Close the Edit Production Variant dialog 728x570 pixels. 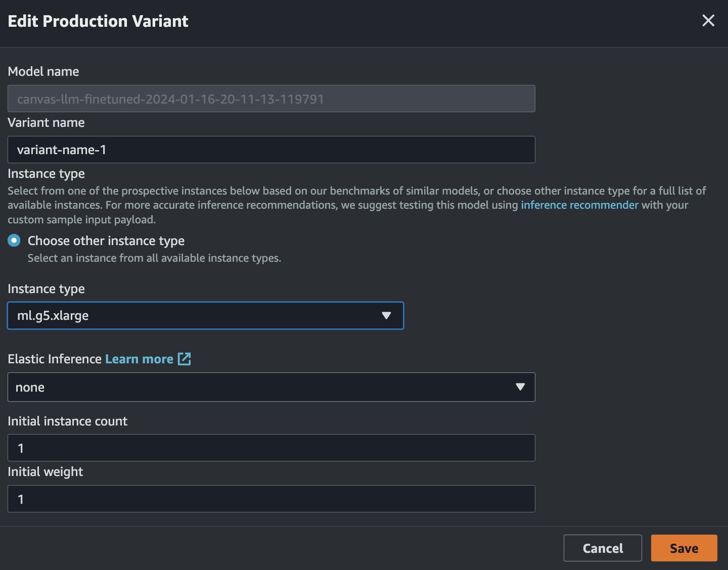(x=708, y=21)
